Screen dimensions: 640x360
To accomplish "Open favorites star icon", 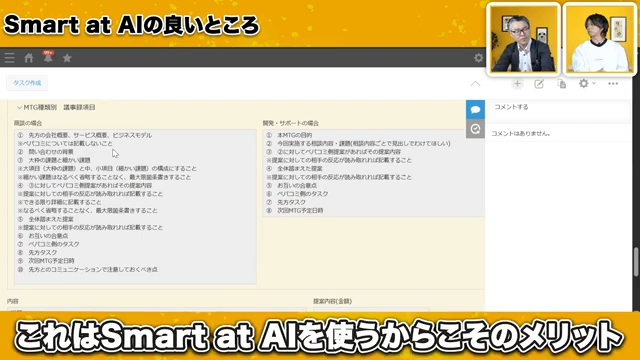I will [x=67, y=58].
